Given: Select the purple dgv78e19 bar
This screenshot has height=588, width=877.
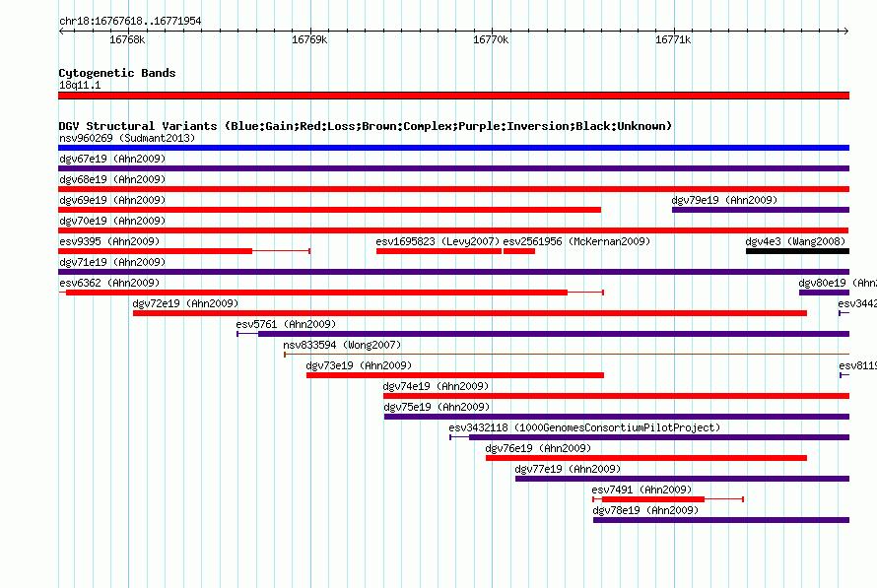Looking at the screenshot, I should click(x=721, y=520).
